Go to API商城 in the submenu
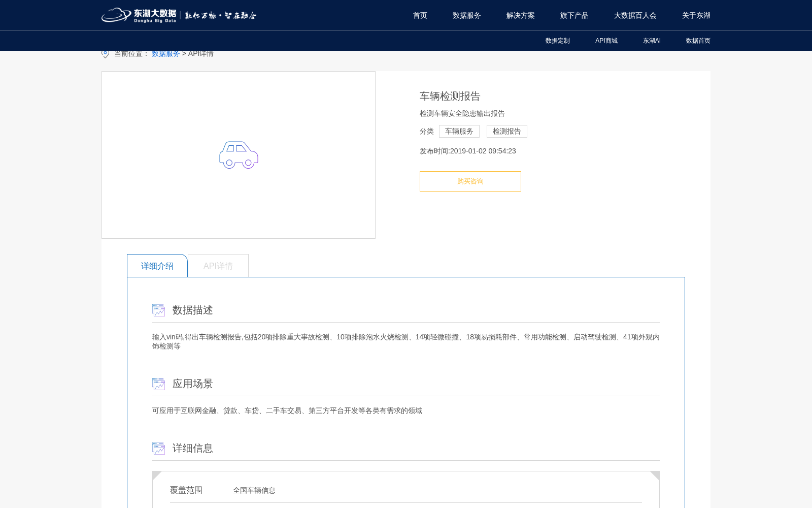812x508 pixels. click(606, 41)
